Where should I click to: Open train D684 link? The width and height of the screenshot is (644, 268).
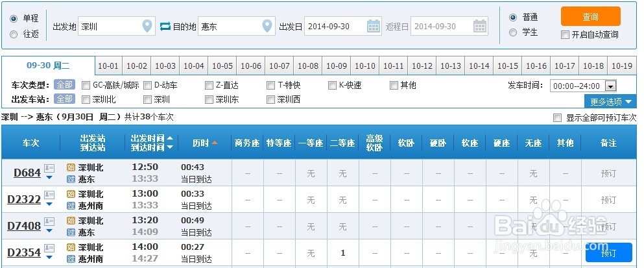tap(27, 173)
